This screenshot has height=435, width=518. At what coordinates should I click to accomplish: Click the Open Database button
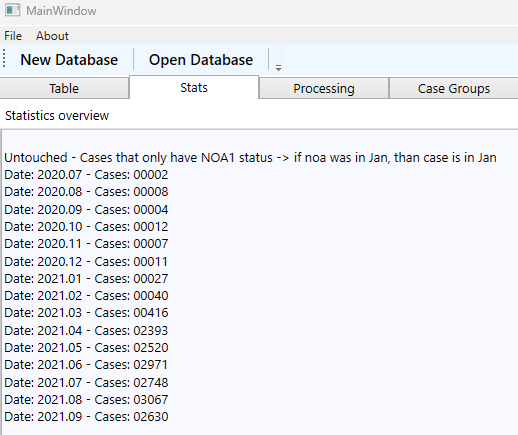click(x=201, y=60)
